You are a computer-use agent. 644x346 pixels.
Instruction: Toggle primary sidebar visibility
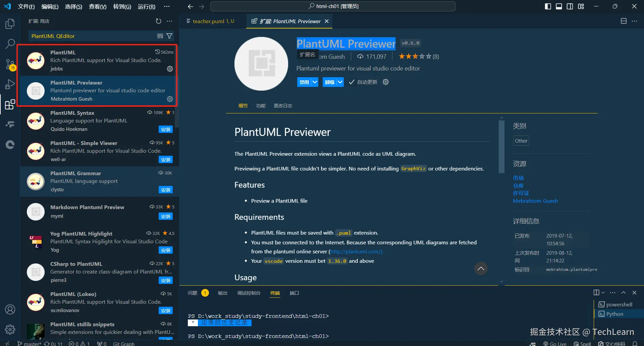[x=548, y=6]
